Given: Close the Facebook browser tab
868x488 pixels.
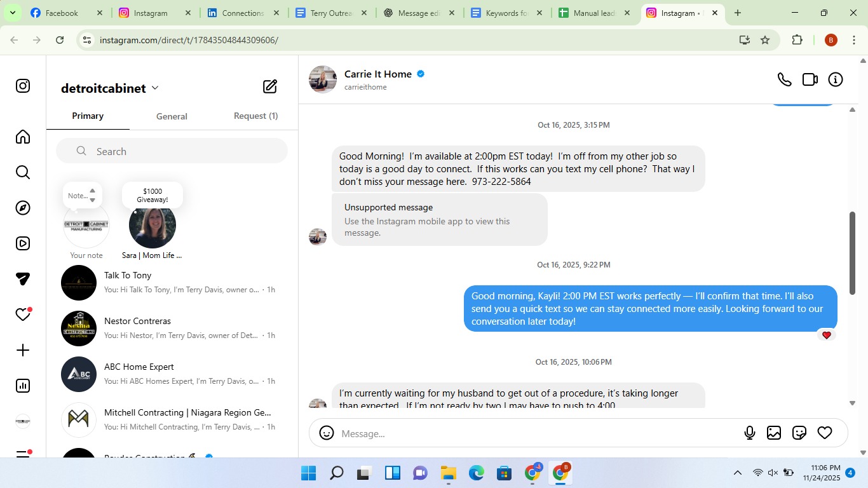Looking at the screenshot, I should [99, 13].
